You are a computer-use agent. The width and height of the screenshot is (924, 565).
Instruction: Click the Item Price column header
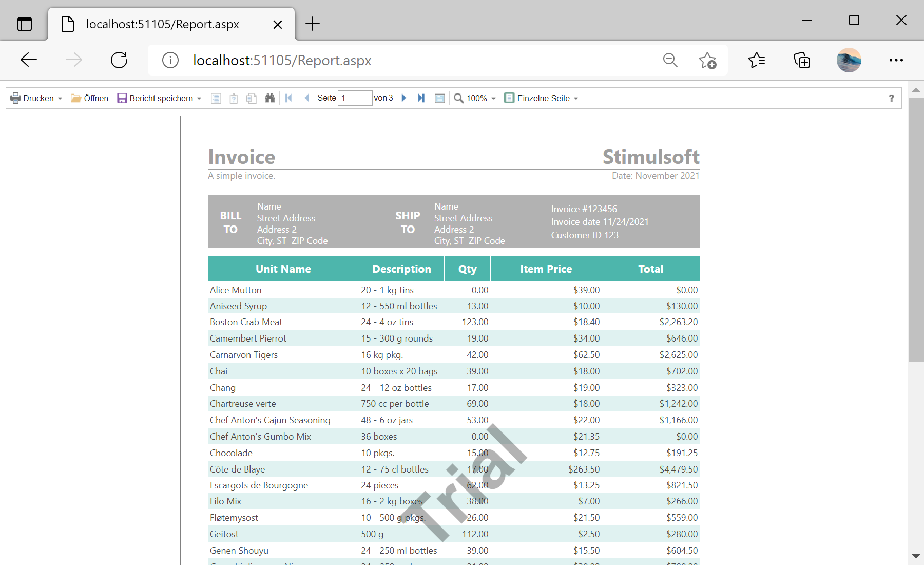point(546,269)
